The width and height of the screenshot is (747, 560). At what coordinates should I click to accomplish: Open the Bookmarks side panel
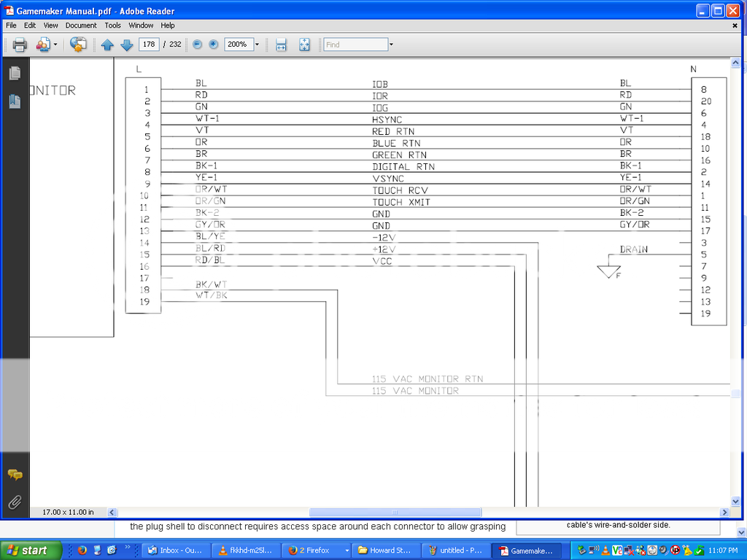click(14, 101)
